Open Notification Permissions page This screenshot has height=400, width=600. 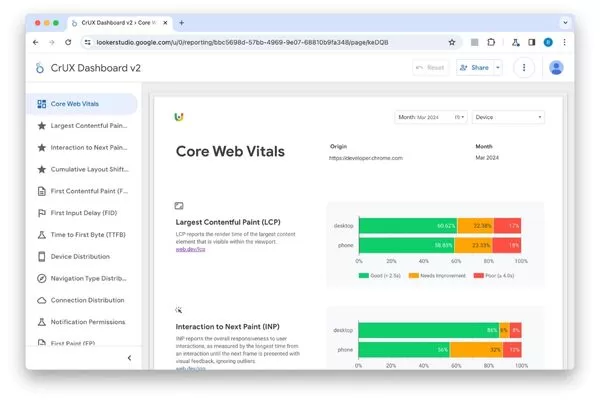click(82, 322)
